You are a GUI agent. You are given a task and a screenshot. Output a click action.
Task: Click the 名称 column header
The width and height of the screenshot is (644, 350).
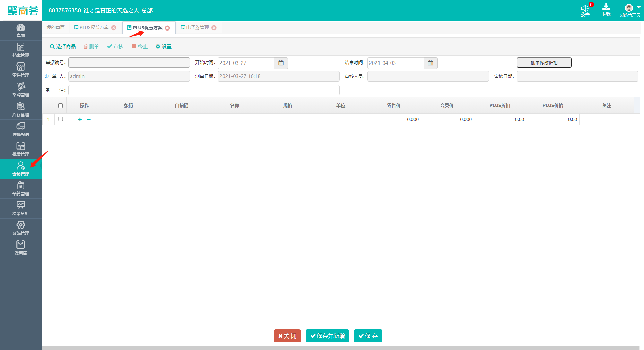tap(234, 105)
